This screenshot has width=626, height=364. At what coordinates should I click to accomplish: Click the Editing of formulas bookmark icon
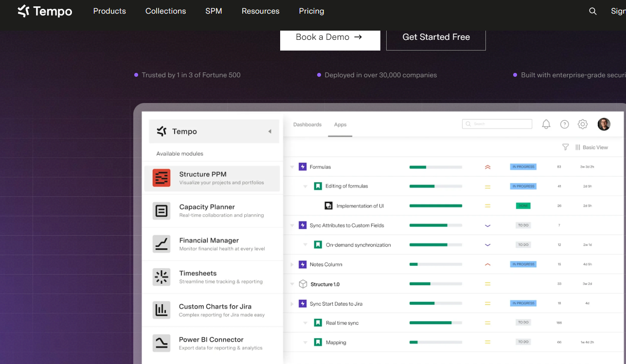[318, 186]
